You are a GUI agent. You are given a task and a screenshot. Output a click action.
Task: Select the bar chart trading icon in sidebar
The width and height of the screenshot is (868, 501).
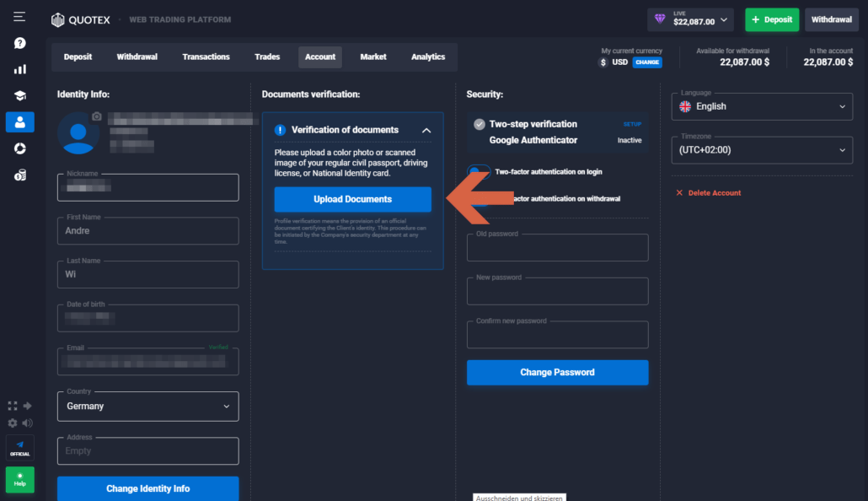(19, 68)
